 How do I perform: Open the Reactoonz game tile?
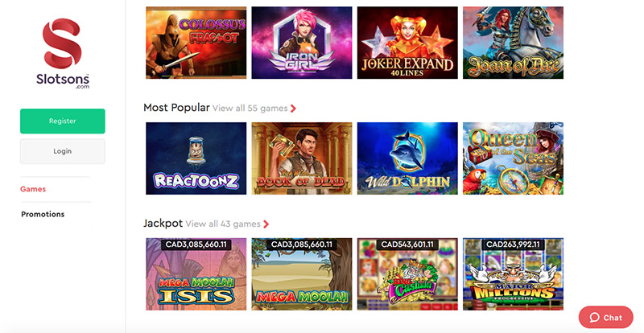coord(196,158)
